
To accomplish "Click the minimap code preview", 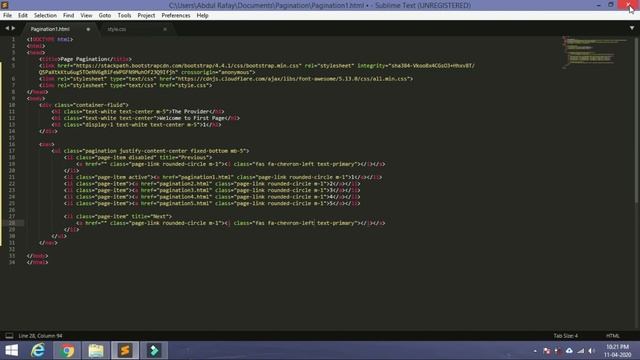I will coord(596,52).
